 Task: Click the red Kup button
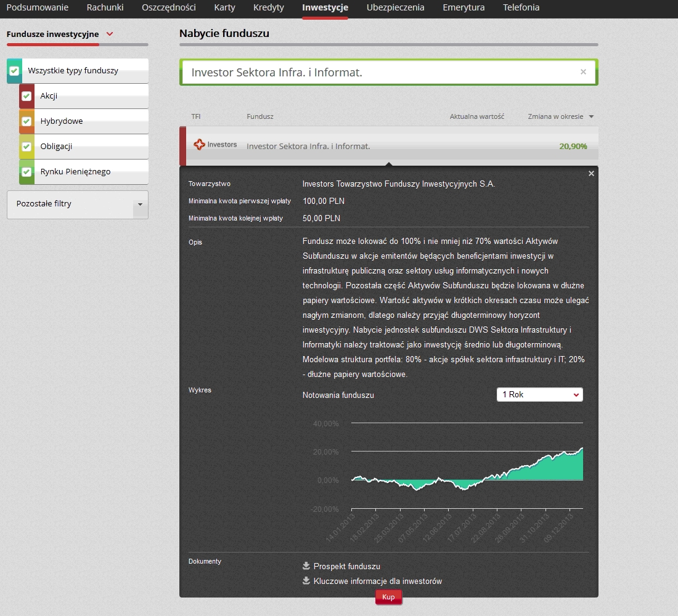(388, 597)
